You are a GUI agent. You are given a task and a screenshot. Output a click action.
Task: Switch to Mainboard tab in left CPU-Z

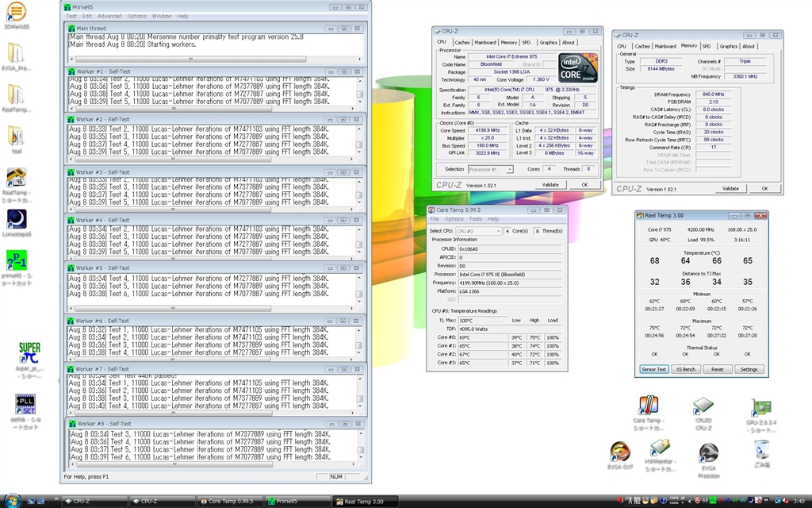click(485, 43)
